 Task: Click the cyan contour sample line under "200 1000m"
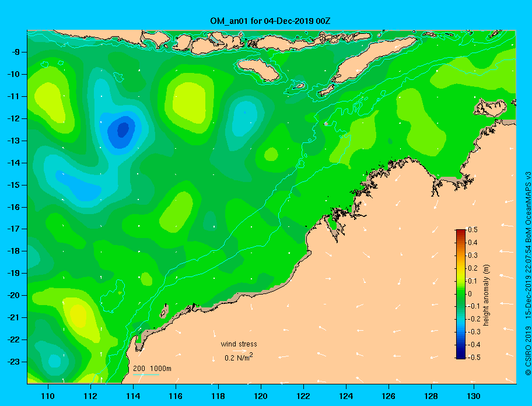(146, 374)
